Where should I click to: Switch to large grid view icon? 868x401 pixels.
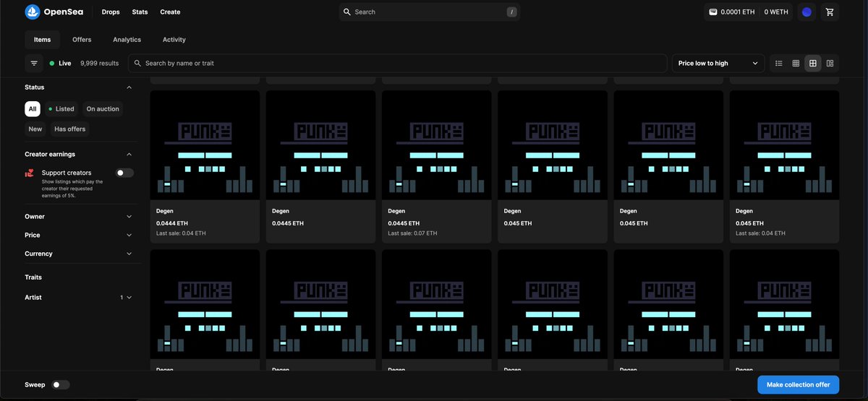coord(813,64)
